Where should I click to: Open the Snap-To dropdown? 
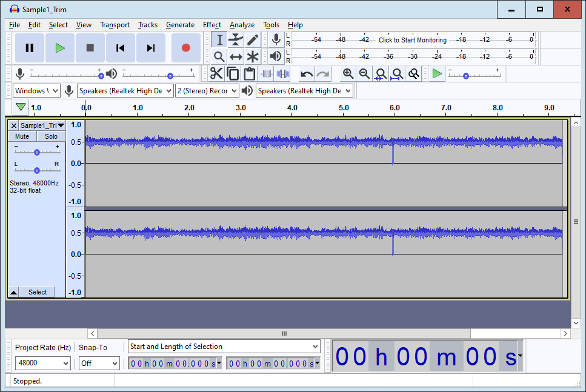tap(99, 363)
